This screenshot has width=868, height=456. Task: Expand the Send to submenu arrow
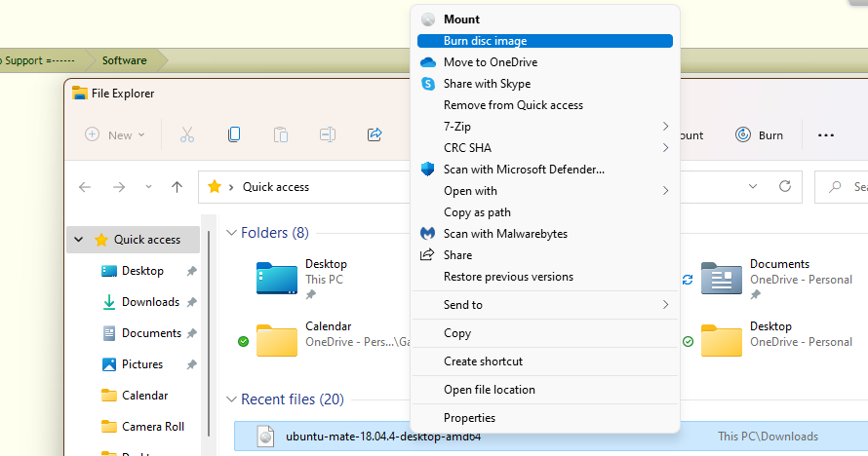tap(665, 305)
